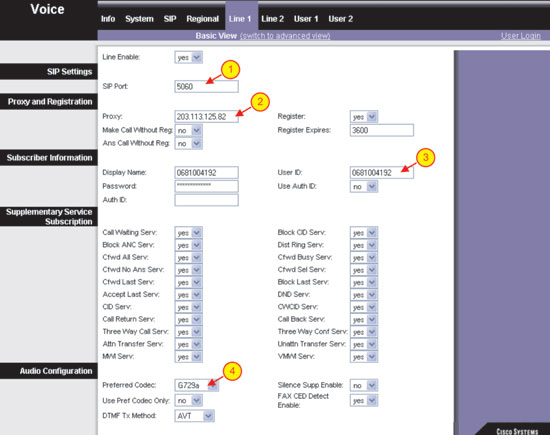The width and height of the screenshot is (550, 435).
Task: Toggle the Call Waiting Serv dropdown
Action: (189, 233)
